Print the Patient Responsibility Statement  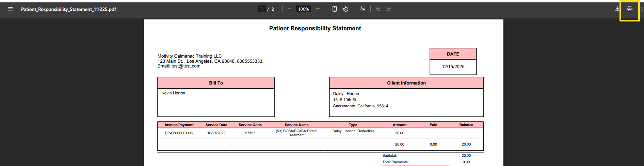[630, 9]
